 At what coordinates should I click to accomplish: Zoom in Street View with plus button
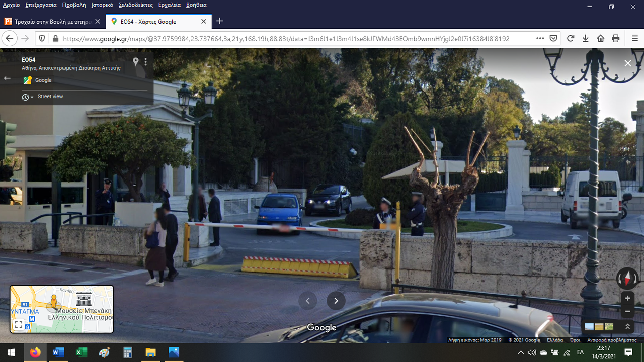(x=627, y=298)
